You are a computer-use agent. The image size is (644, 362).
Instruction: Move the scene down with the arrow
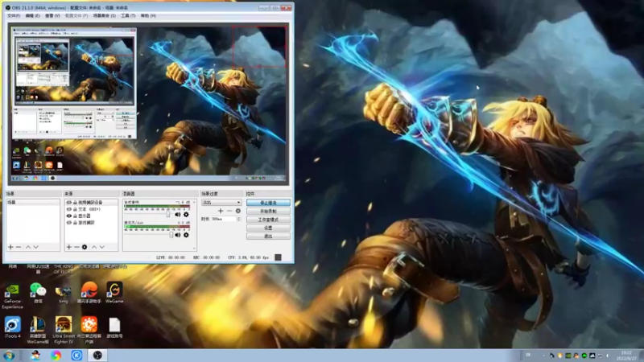click(35, 247)
